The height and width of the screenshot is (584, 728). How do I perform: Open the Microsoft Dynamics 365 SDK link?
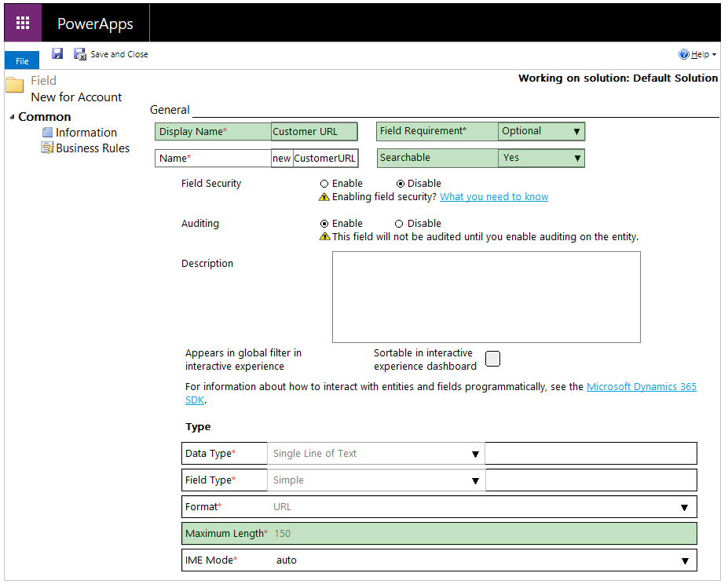pyautogui.click(x=641, y=387)
